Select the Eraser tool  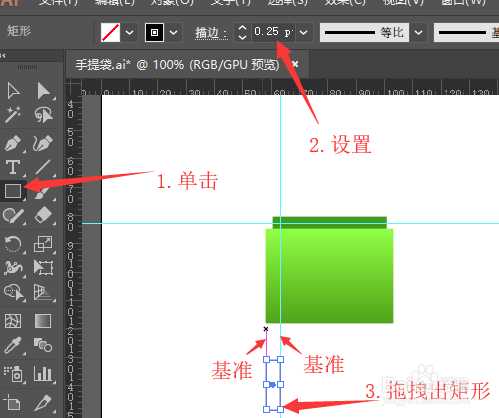43,215
